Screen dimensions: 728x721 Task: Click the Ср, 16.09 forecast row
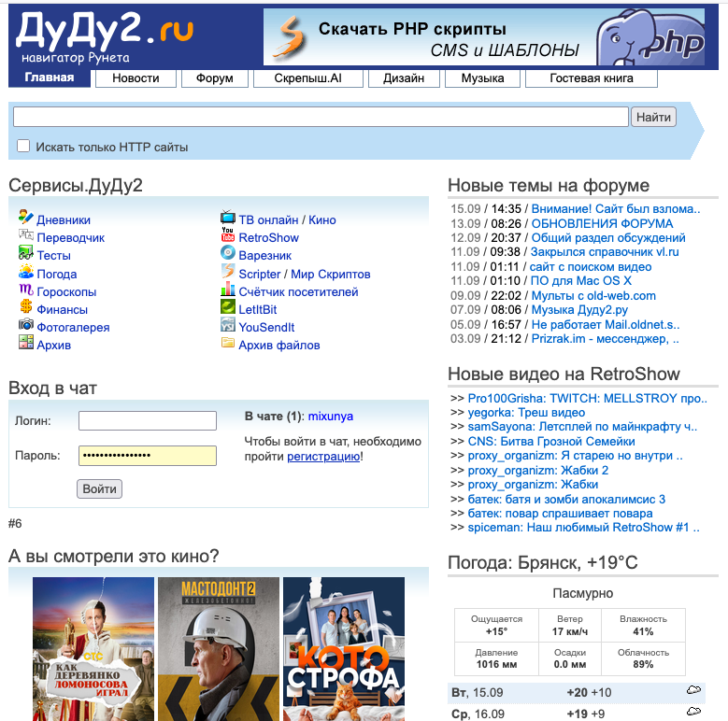click(x=577, y=714)
